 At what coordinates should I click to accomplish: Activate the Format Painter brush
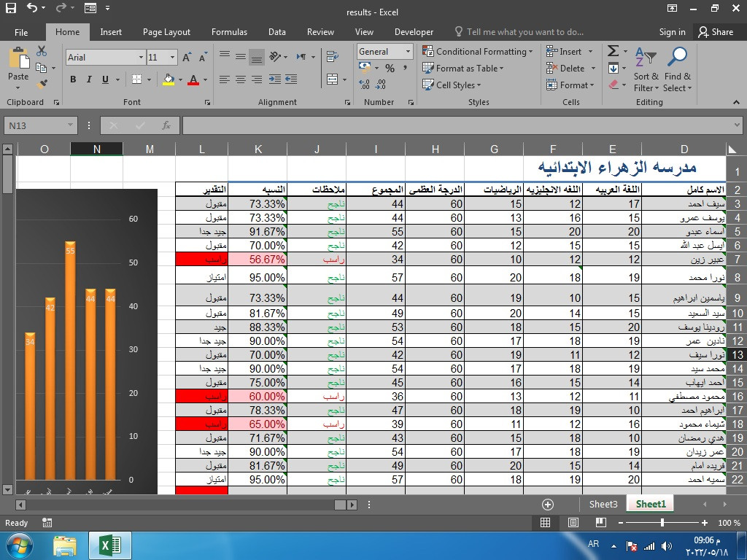click(42, 85)
